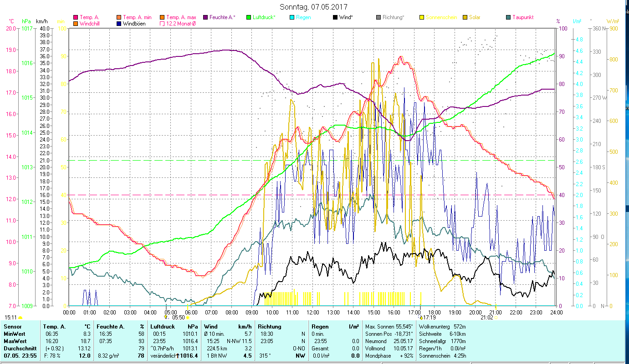
Task: Click the Mondphase +92% entry
Action: pyautogui.click(x=389, y=356)
